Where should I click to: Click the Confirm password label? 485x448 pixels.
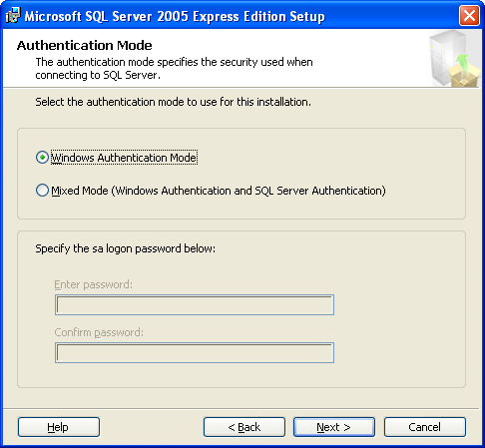(99, 332)
